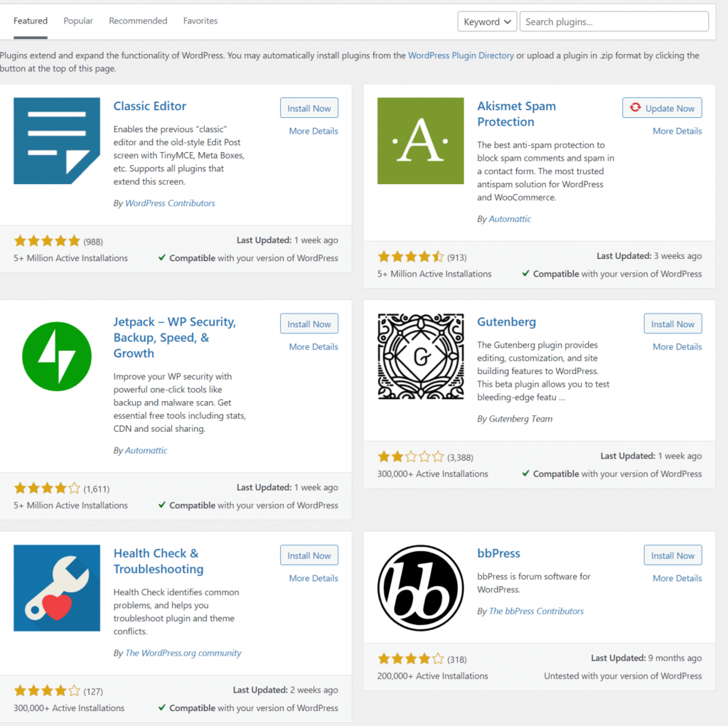Click the star rating under Health Check
The width and height of the screenshot is (728, 726).
pyautogui.click(x=47, y=690)
